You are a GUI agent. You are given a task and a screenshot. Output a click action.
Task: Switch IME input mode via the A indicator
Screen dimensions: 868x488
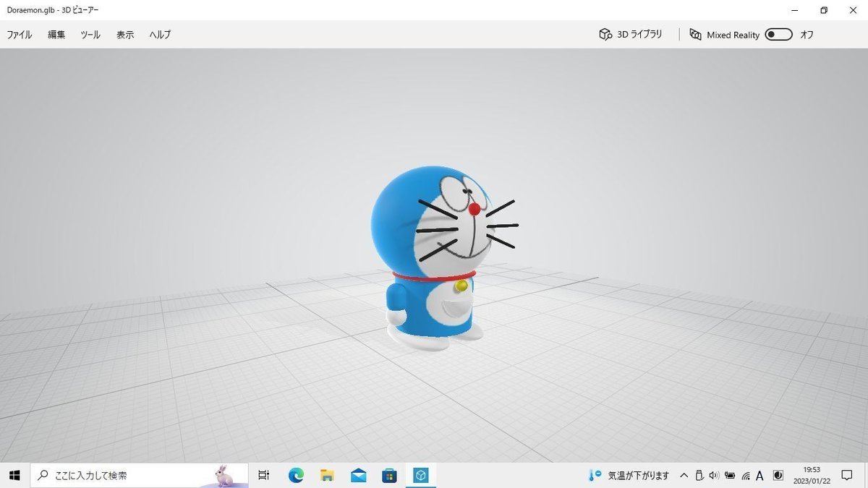[759, 475]
